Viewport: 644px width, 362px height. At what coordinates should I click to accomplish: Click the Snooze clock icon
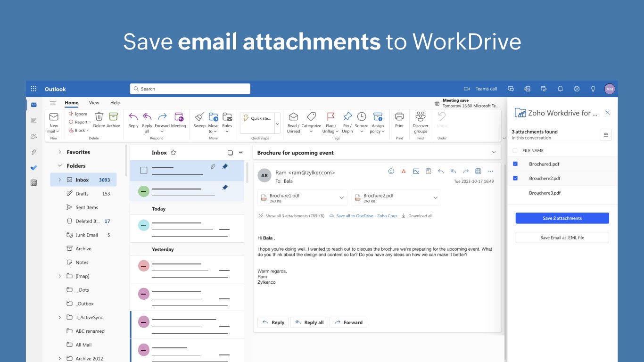362,116
